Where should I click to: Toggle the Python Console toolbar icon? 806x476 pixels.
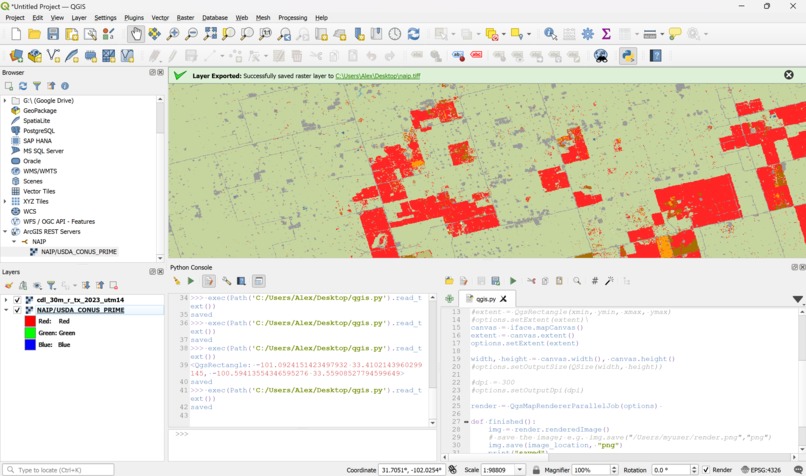[628, 56]
